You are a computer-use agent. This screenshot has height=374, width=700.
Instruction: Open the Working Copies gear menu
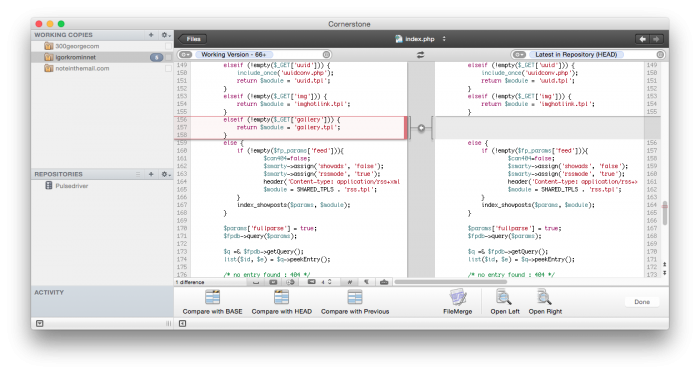[166, 35]
